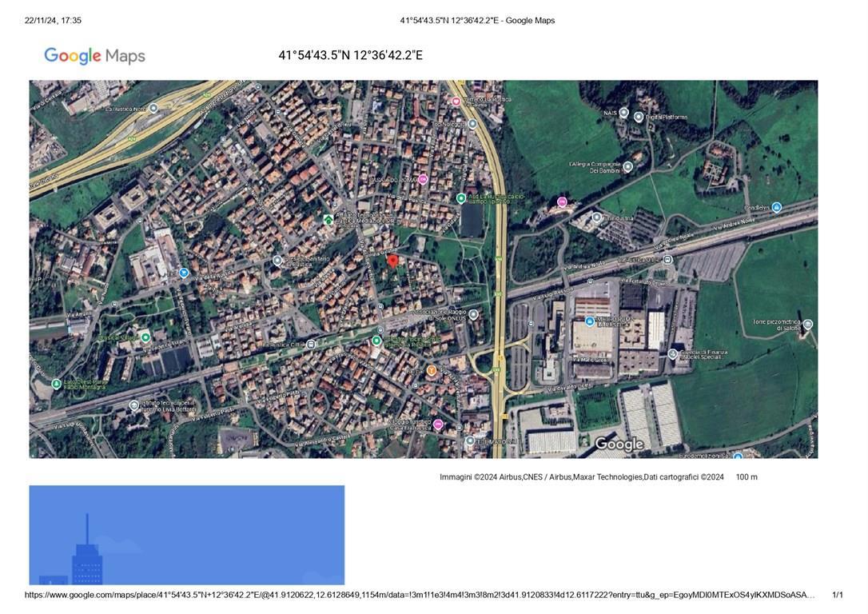868x614 pixels.
Task: Open the Lazio Ovest-Parco Fabio Montagna marker
Action: 56,383
